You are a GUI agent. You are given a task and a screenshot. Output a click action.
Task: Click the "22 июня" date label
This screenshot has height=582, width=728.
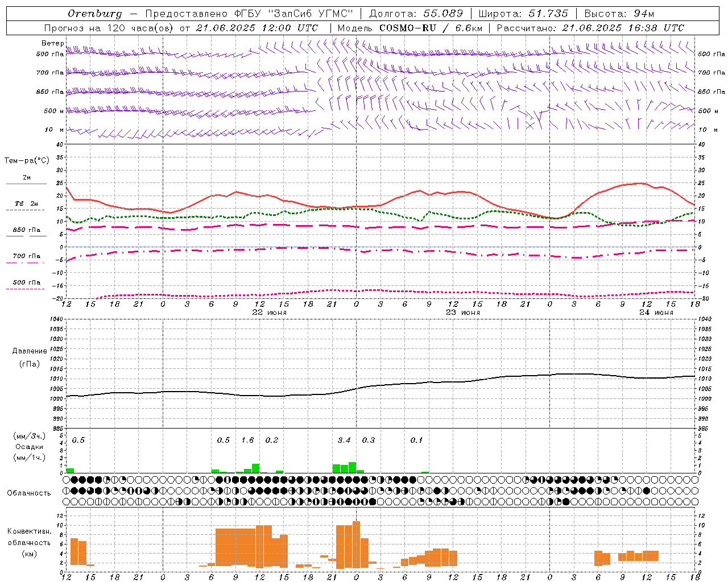tap(270, 313)
